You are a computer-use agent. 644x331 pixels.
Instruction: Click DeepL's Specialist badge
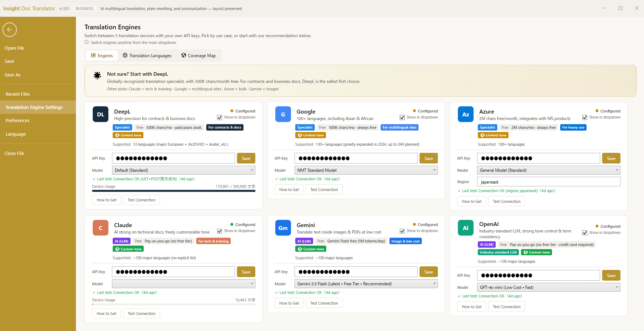[x=122, y=127]
